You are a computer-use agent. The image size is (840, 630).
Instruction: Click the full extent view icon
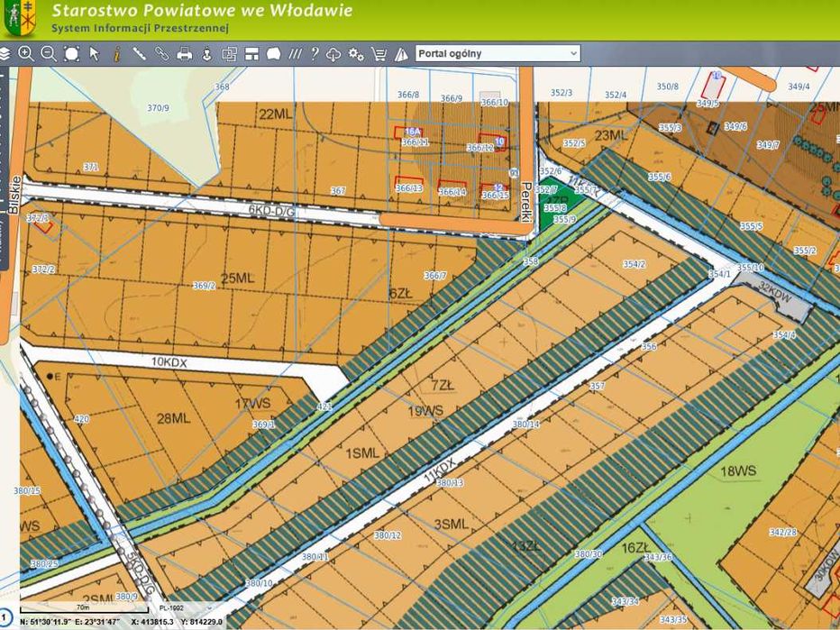coord(72,53)
